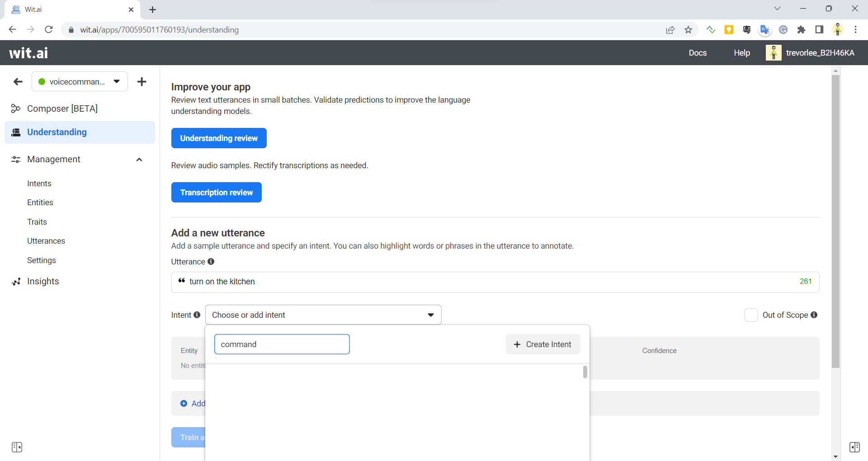
Task: Open the Chrome extensions puzzle icon
Action: (x=802, y=29)
